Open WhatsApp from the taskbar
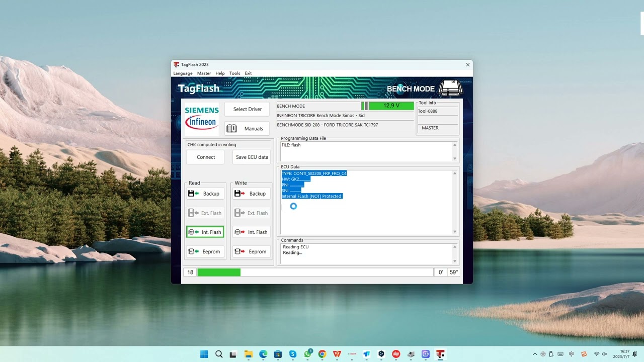 307,354
